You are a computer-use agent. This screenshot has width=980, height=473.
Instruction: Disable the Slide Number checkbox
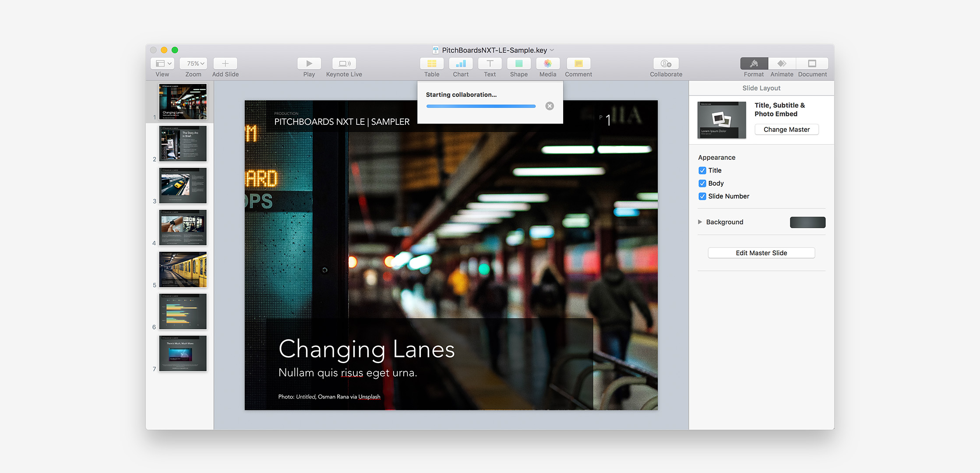tap(701, 196)
